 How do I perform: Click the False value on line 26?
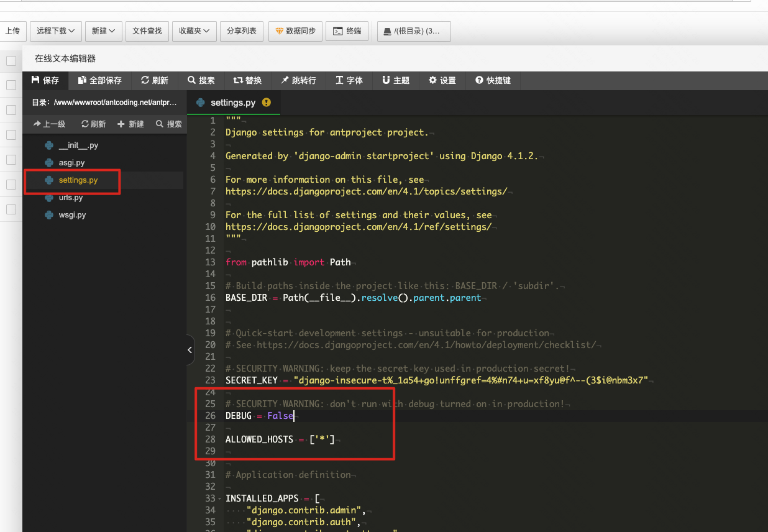[280, 416]
